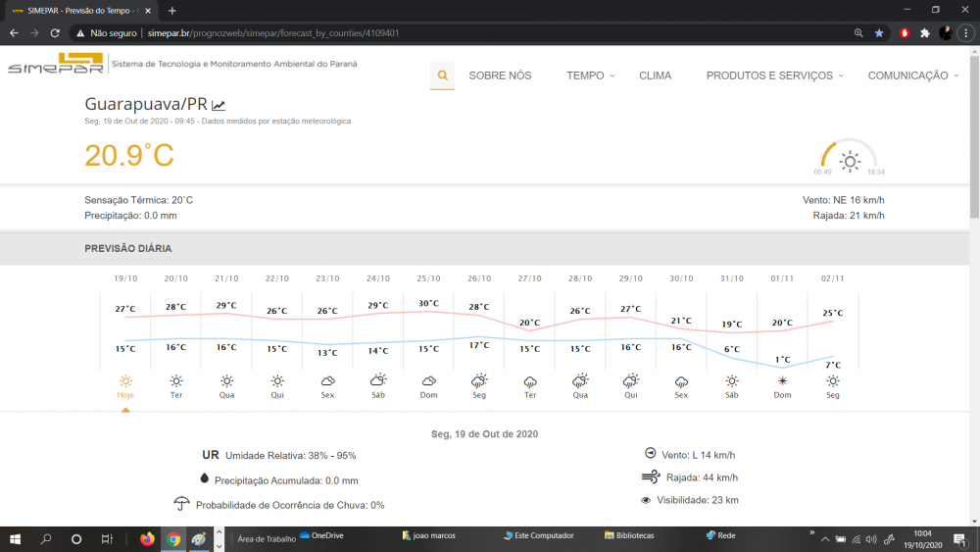Launch Firefox from the Windows taskbar
This screenshot has width=980, height=552.
pyautogui.click(x=148, y=538)
